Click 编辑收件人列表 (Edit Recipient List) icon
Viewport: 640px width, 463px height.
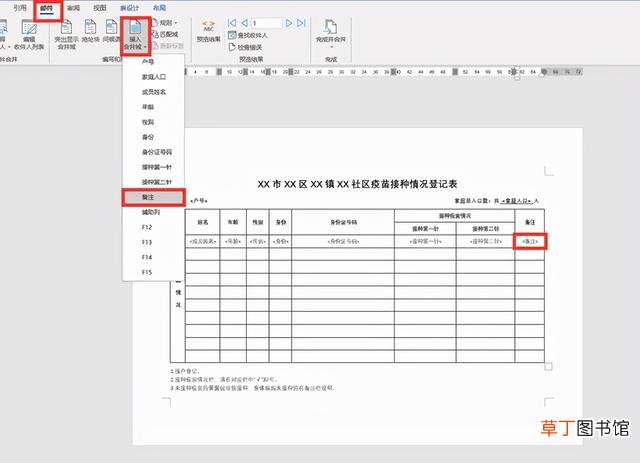click(29, 35)
